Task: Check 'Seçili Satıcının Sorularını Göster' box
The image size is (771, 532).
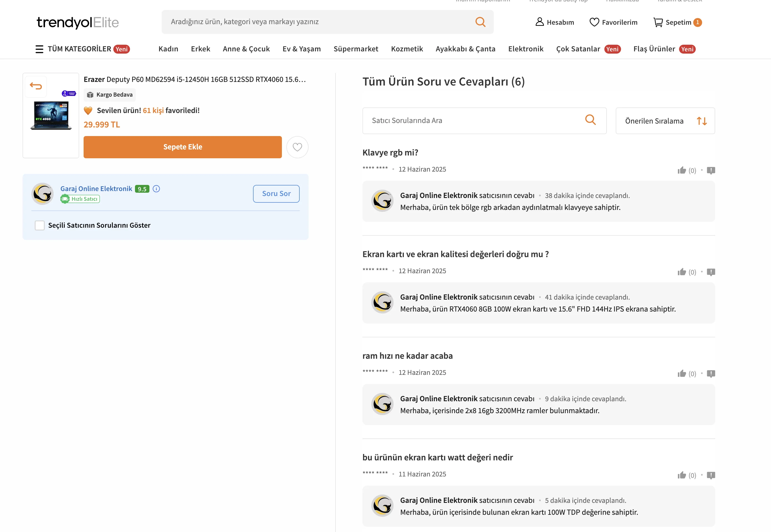Action: (x=40, y=225)
